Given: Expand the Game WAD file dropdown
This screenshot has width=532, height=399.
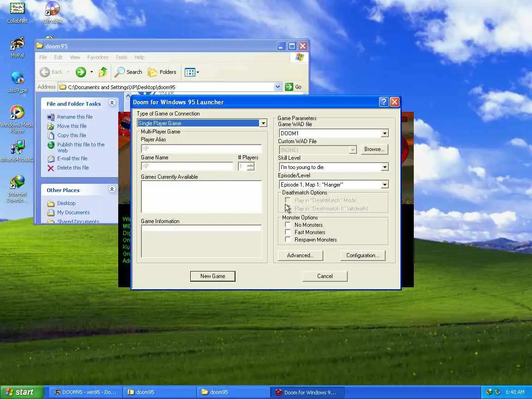Looking at the screenshot, I should point(384,133).
